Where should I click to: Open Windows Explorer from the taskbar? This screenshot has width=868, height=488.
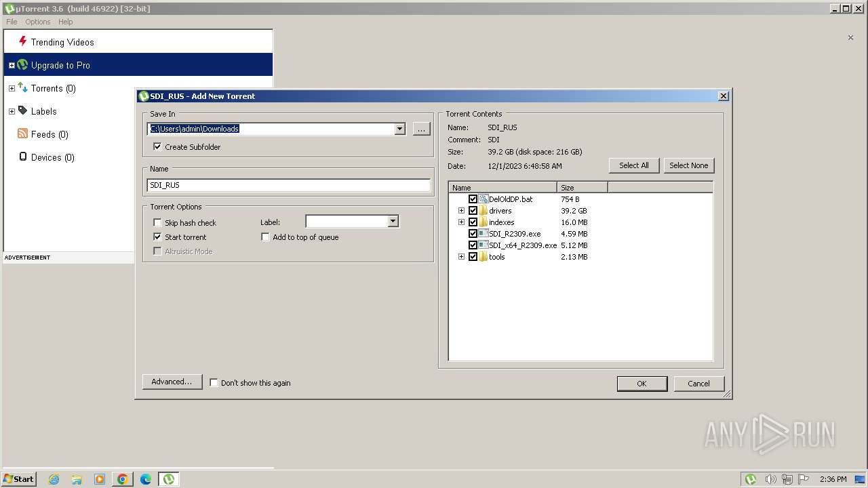[77, 479]
